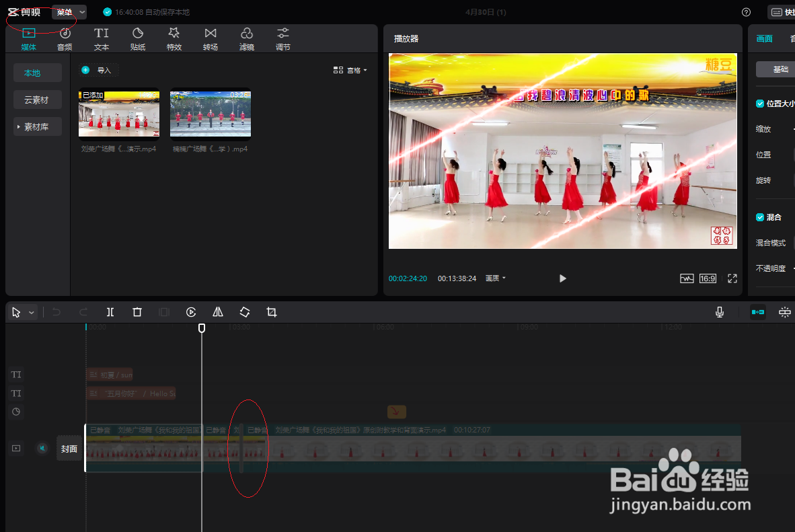Click the 00:13:38:24 total duration
The height and width of the screenshot is (532, 795).
[x=457, y=278]
